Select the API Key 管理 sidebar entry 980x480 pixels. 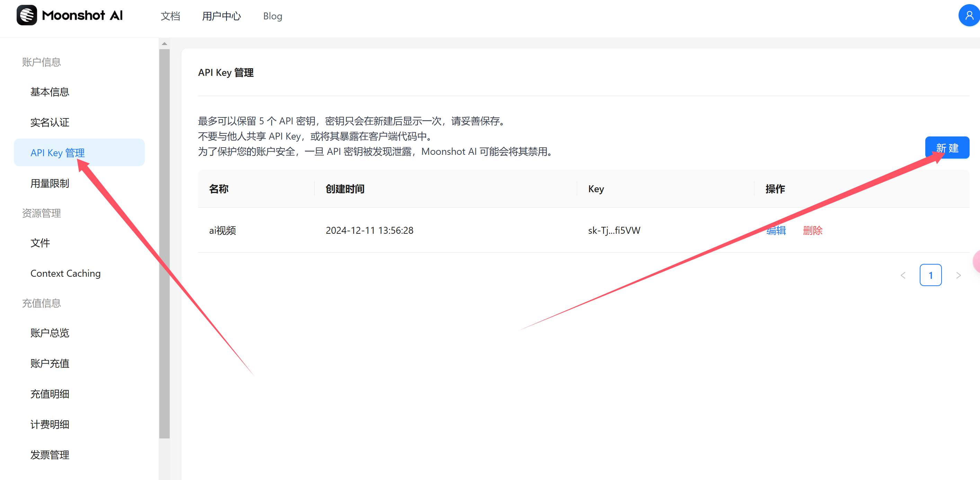point(58,152)
